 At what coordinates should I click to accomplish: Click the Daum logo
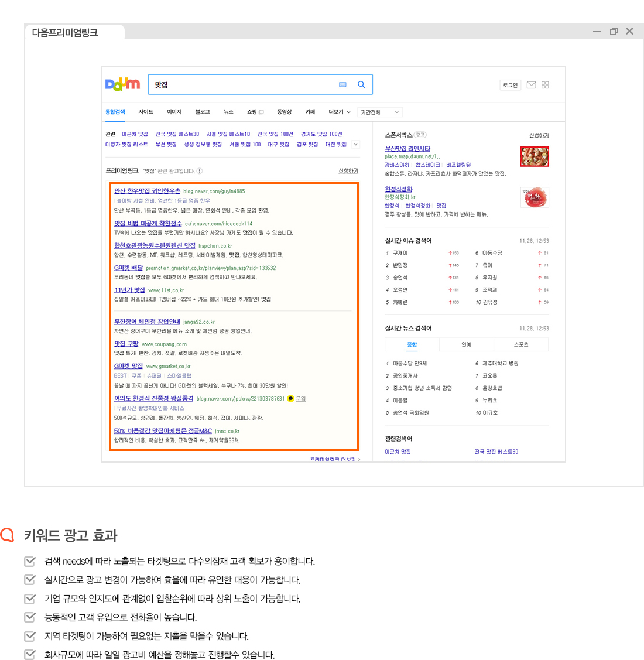click(x=122, y=84)
